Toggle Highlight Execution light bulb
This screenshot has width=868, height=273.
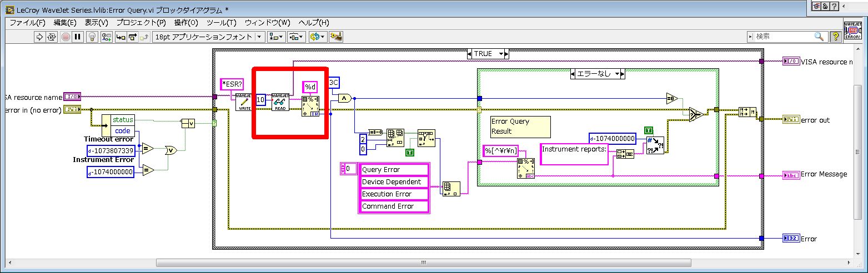pos(93,37)
